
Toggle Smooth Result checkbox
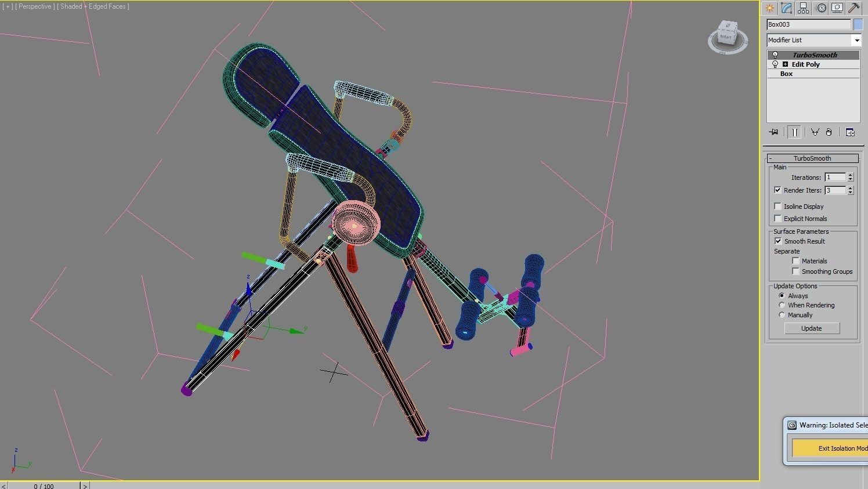tap(777, 241)
